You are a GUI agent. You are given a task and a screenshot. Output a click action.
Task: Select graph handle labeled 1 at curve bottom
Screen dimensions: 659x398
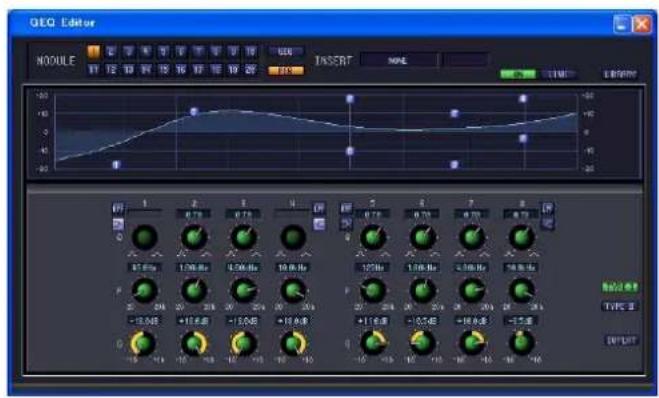tap(116, 165)
